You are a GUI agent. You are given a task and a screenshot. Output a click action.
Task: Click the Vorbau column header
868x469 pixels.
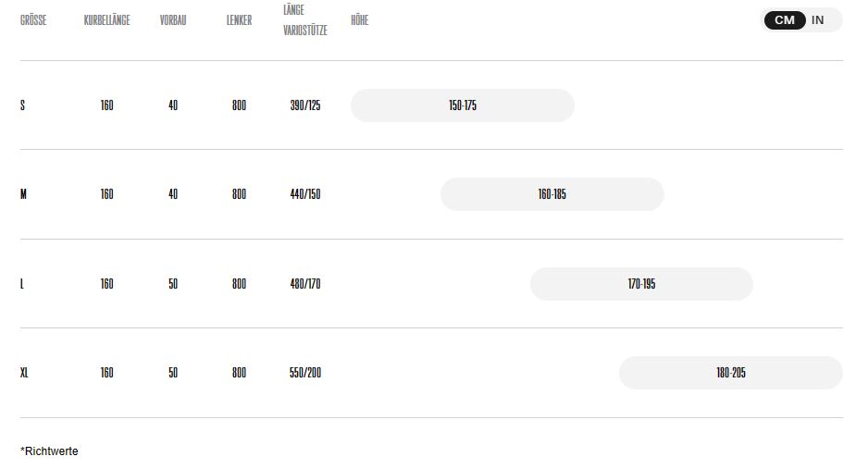(x=173, y=20)
